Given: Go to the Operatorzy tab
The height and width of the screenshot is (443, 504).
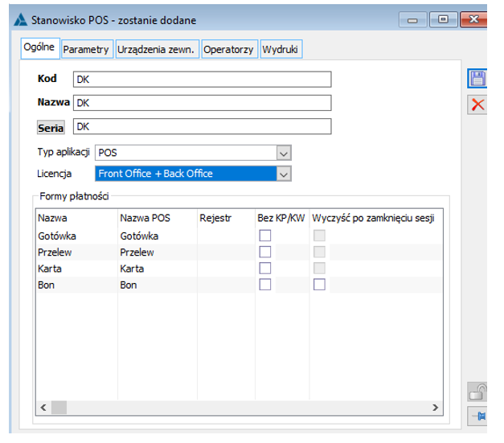Looking at the screenshot, I should pos(228,49).
